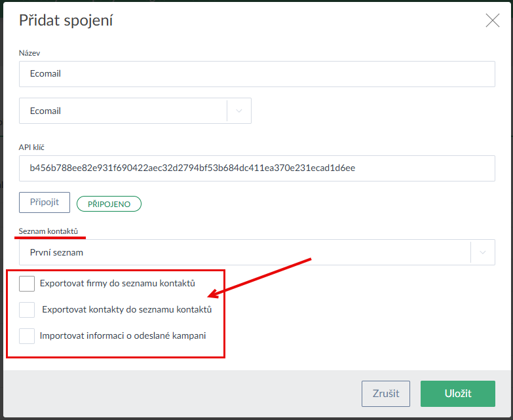
Task: Close the Přidat spojení dialog
Action: (x=493, y=20)
